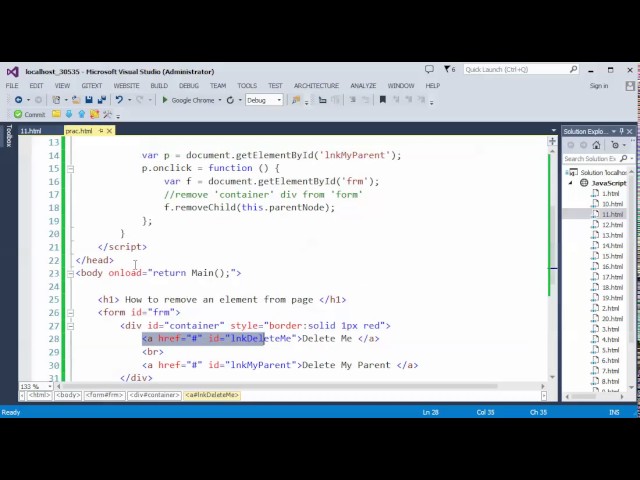Click the Solution Explorer sync/pending changes icon
Viewport: 640px width, 480px height.
(x=615, y=145)
